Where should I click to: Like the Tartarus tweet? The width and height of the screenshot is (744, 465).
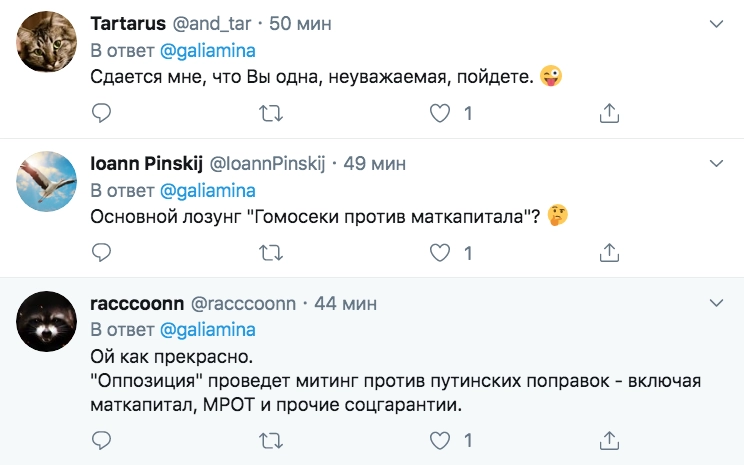[439, 115]
